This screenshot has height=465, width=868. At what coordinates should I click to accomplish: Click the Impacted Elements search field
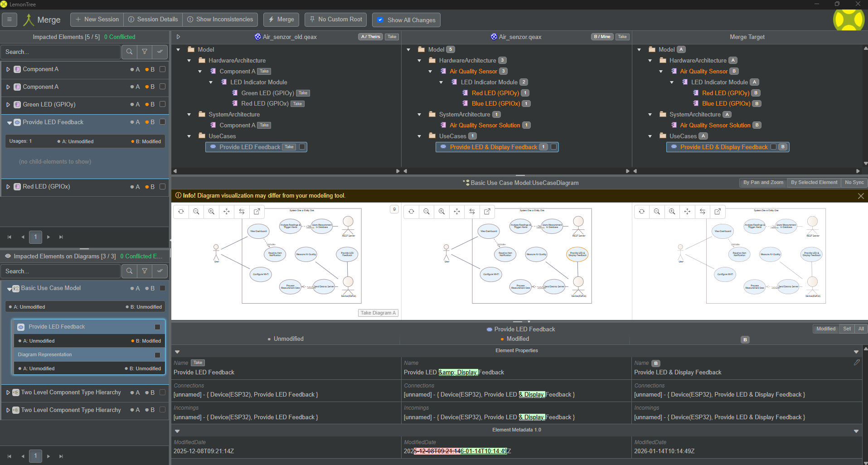[x=61, y=52]
